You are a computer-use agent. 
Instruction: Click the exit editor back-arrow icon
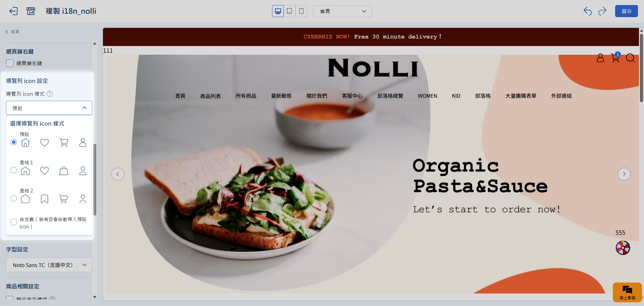pyautogui.click(x=13, y=11)
